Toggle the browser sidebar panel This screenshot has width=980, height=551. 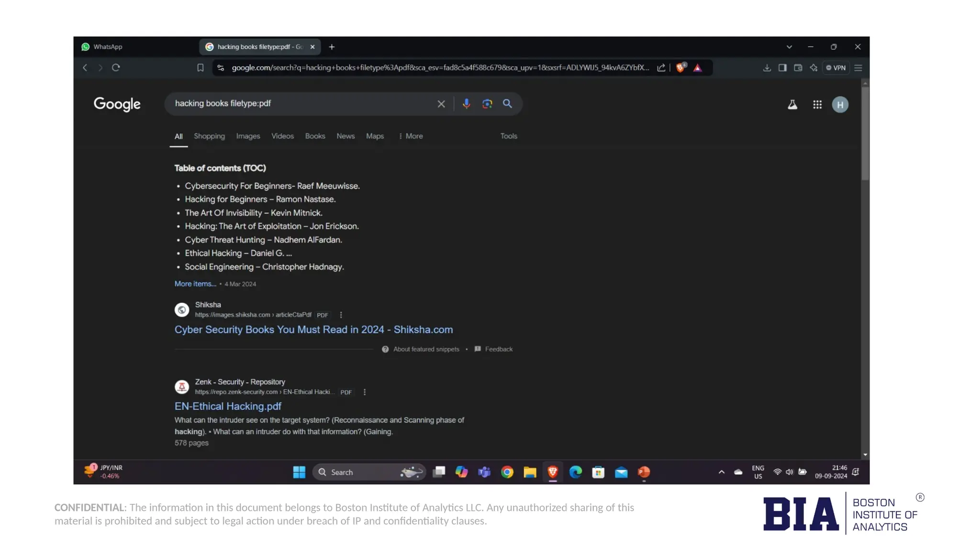(x=782, y=68)
